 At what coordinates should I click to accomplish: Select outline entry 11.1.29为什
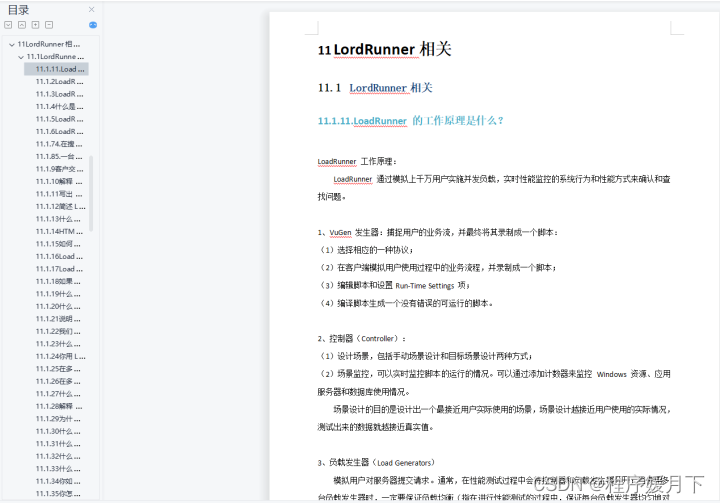(x=58, y=418)
